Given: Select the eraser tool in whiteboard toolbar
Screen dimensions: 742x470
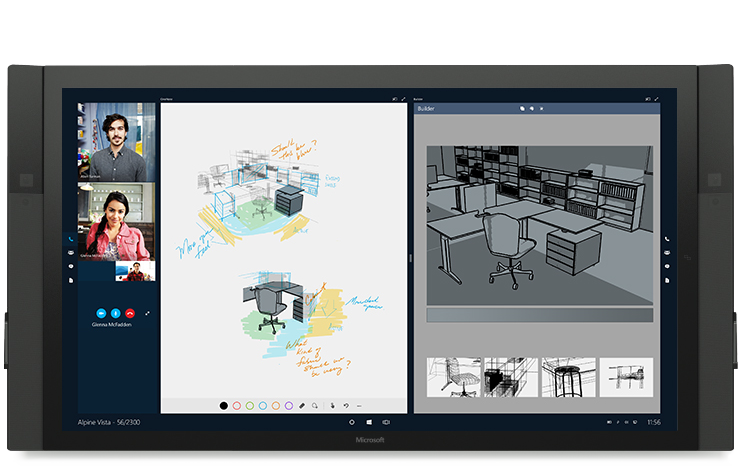Looking at the screenshot, I should [x=302, y=405].
